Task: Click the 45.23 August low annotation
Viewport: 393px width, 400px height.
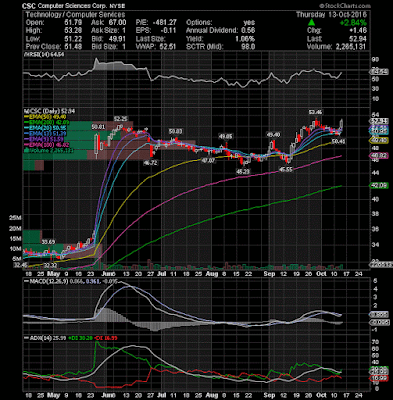Action: click(243, 172)
